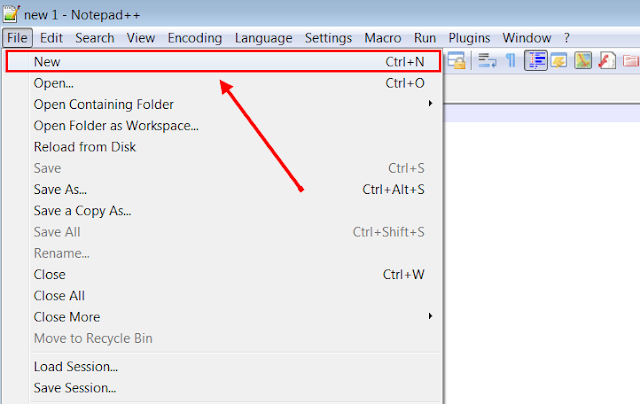Select Open Folder as Workspace... entry

click(x=224, y=126)
